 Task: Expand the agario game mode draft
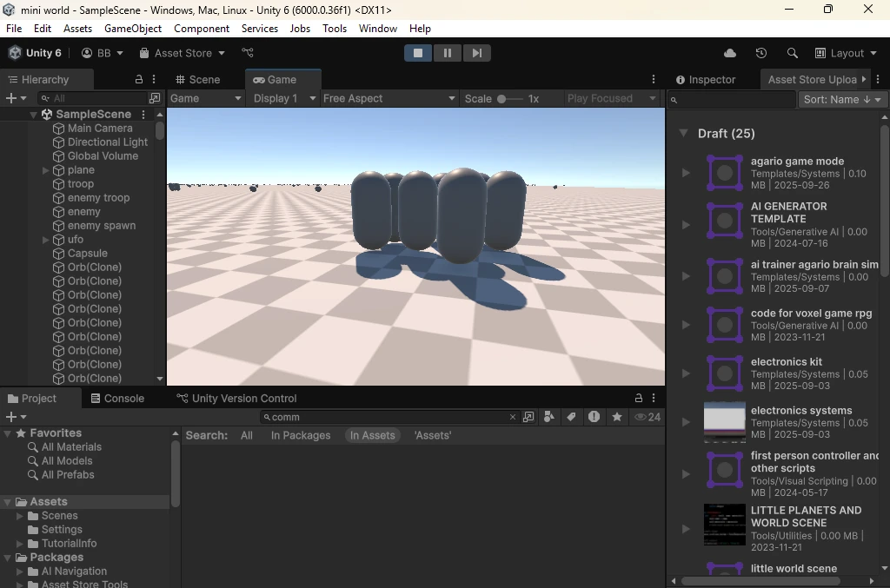tap(686, 172)
